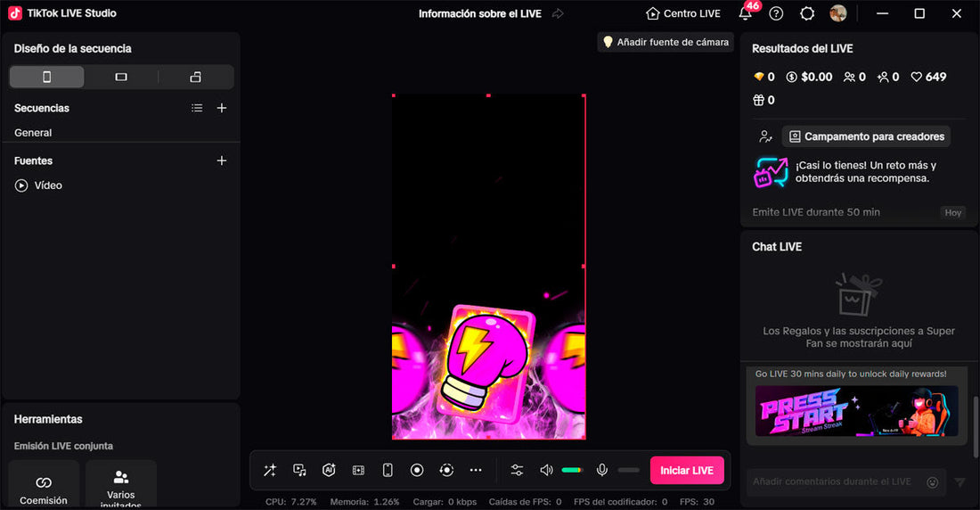980x510 pixels.
Task: Click Añadir fuente de cámara
Action: (666, 42)
